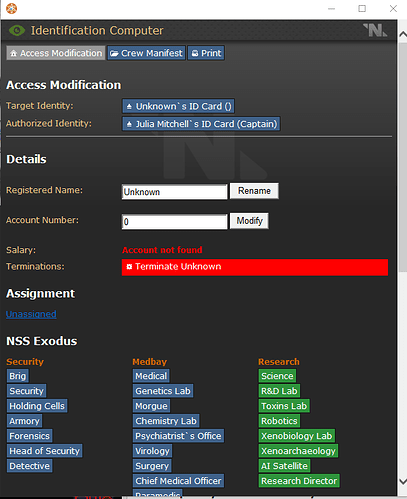Screen dimensions: 407x499
Task: Click the scrollbar up arrow
Action: [x=402, y=34]
